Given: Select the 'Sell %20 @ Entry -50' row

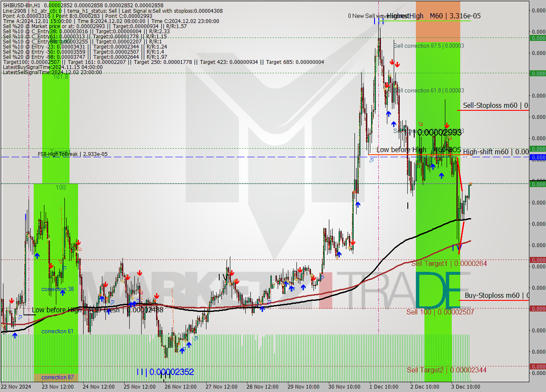Looking at the screenshot, I should coord(83,52).
